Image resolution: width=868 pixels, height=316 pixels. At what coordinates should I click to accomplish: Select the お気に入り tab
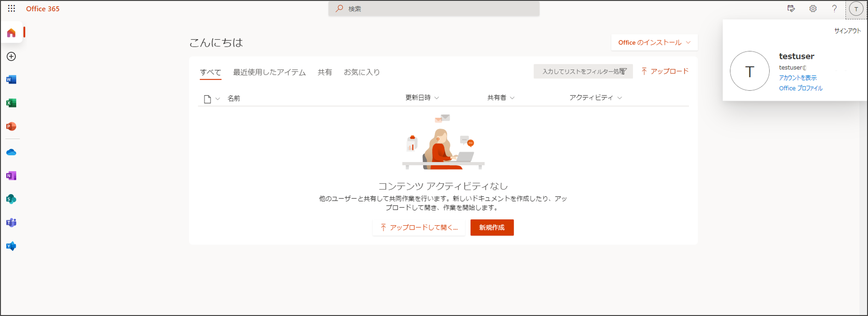(x=362, y=72)
